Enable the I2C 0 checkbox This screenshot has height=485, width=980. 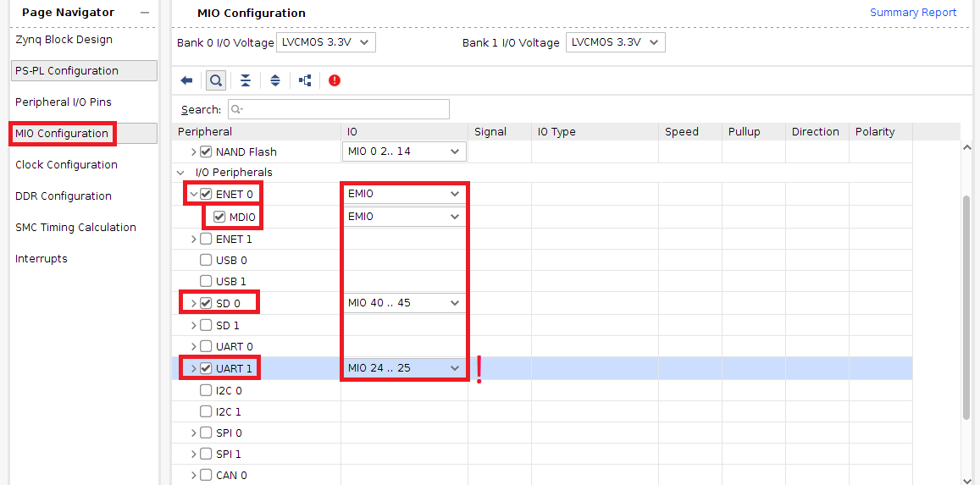[x=206, y=390]
